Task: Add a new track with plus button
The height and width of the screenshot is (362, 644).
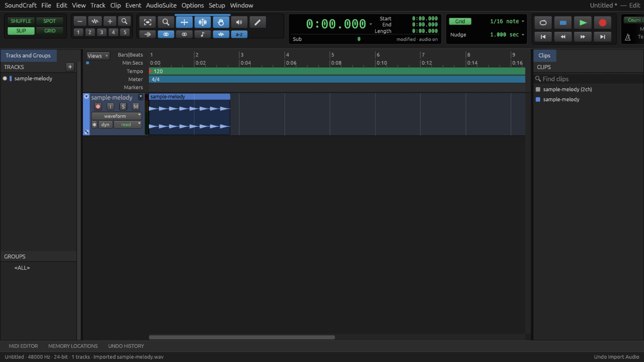Action: [70, 67]
